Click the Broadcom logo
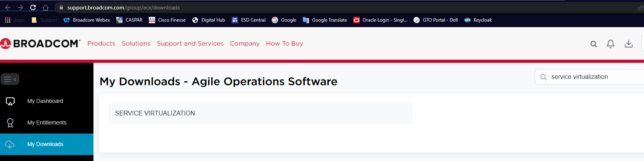Screen dimensions: 644x161 click(40, 44)
